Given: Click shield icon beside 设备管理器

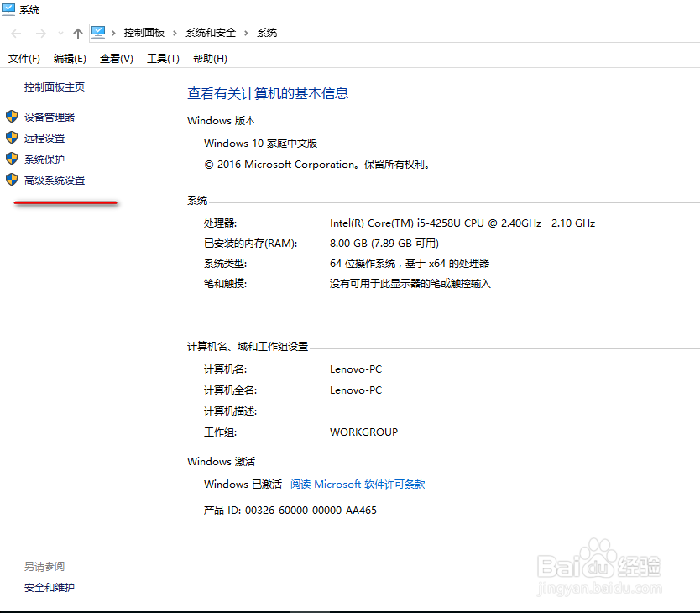Looking at the screenshot, I should (x=12, y=117).
